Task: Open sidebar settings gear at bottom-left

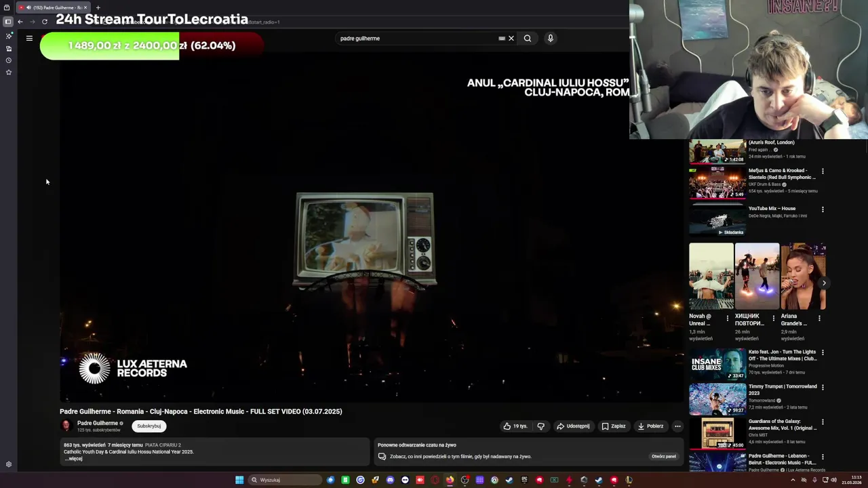Action: click(x=9, y=464)
